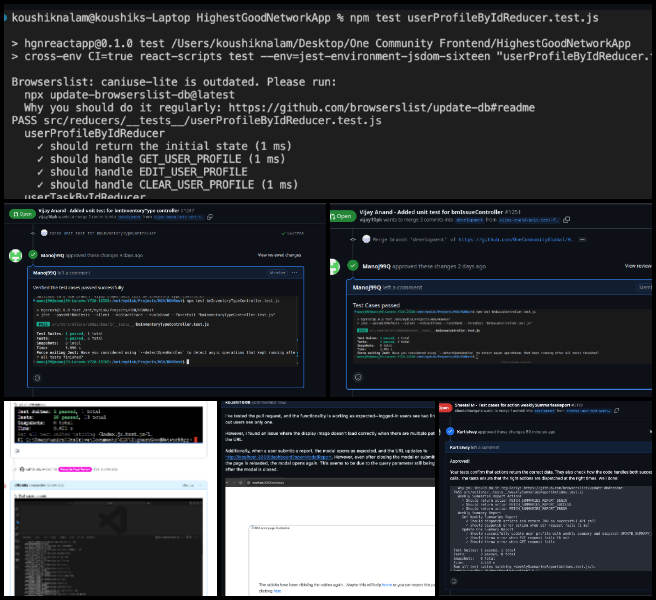Image resolution: width=656 pixels, height=600 pixels.
Task: Open localhost URL link in review comment
Action: [x=278, y=457]
